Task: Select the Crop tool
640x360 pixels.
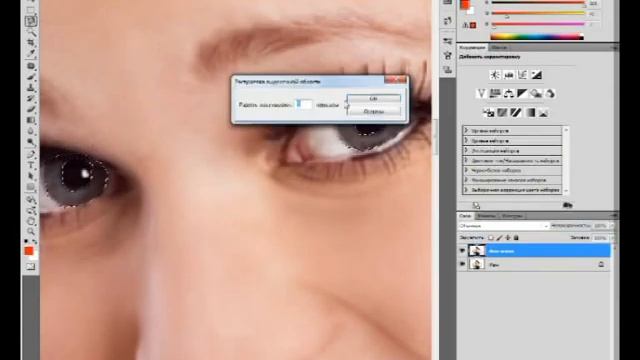Action: click(x=31, y=43)
